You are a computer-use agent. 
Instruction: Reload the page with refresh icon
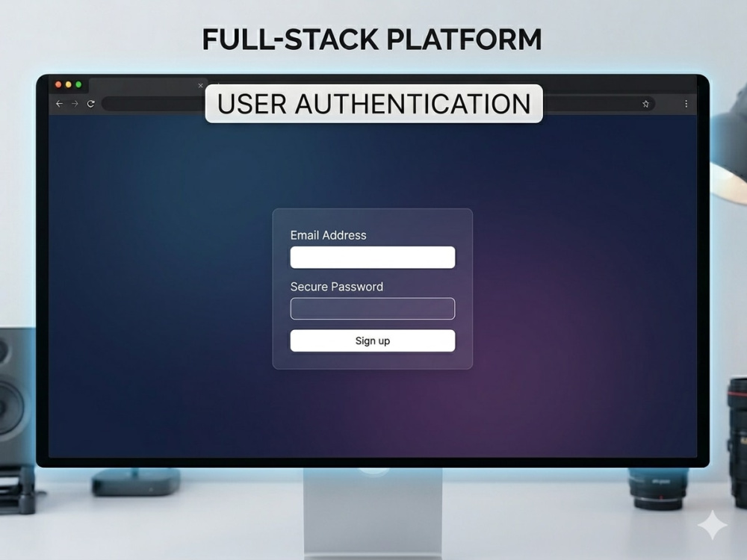coord(91,104)
